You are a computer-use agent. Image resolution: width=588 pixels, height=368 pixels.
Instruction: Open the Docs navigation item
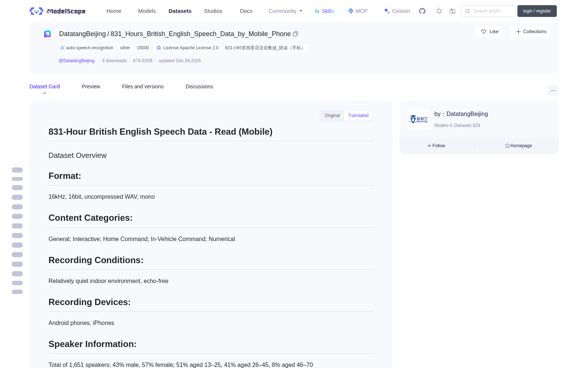[246, 11]
